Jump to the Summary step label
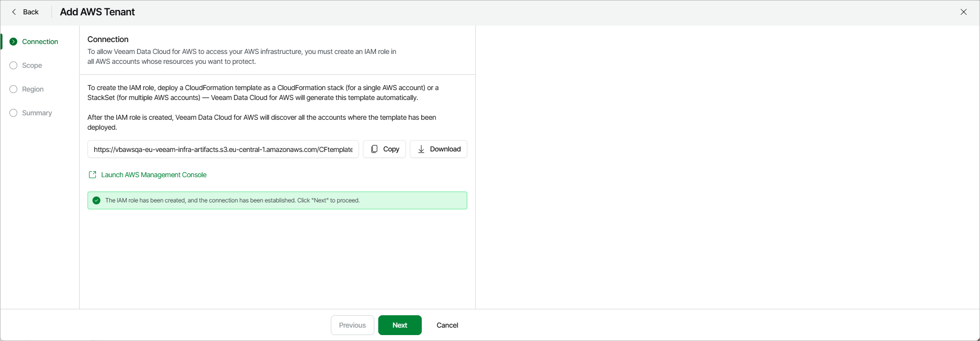 point(37,113)
